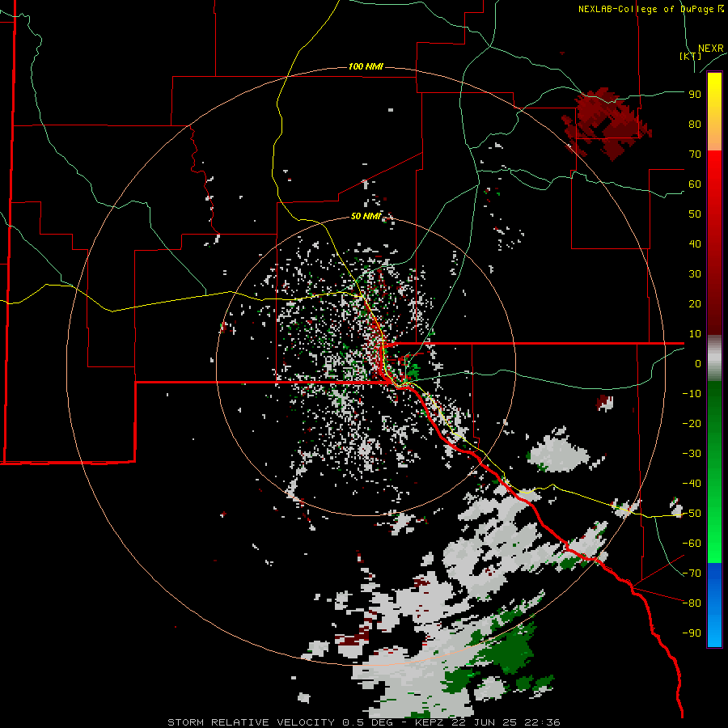Click the positive 40 scale value
The width and height of the screenshot is (728, 728).
click(695, 244)
